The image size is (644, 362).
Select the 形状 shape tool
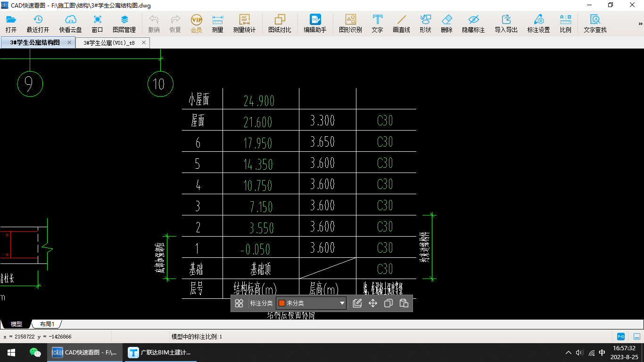point(425,24)
